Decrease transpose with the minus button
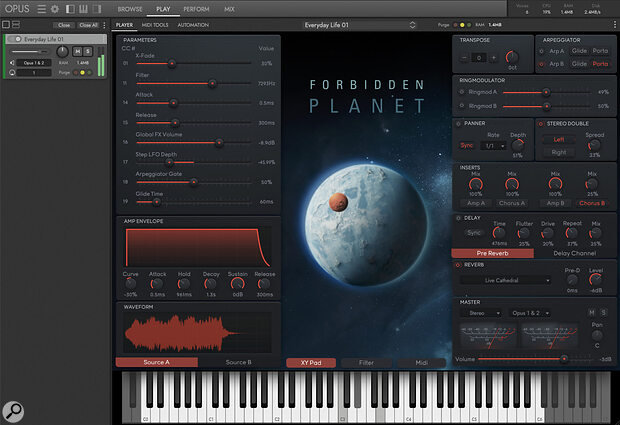This screenshot has width=620, height=425. click(x=464, y=58)
